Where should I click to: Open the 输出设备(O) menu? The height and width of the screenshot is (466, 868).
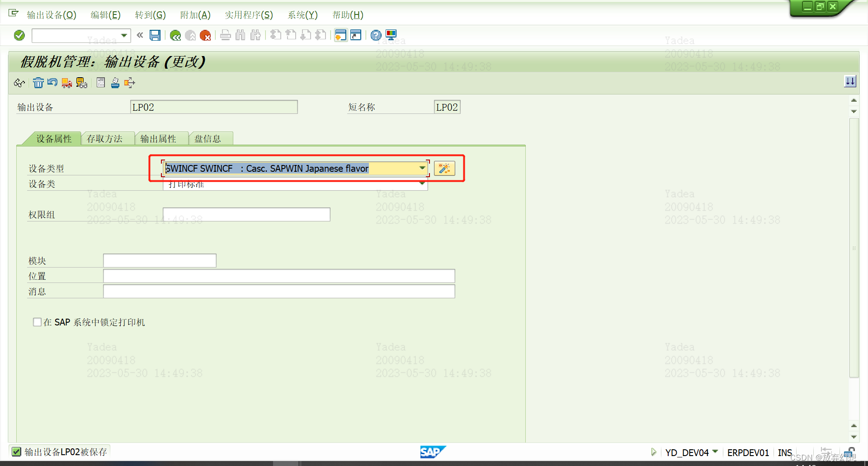coord(52,15)
